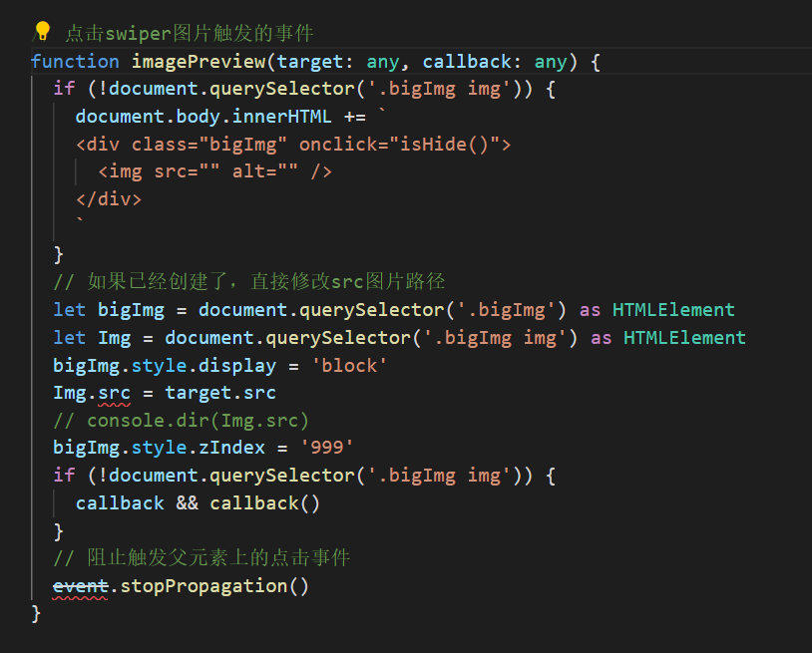Screen dimensions: 812x653
Task: Click the yellow lightbulb quick-fix icon
Action: tap(41, 32)
